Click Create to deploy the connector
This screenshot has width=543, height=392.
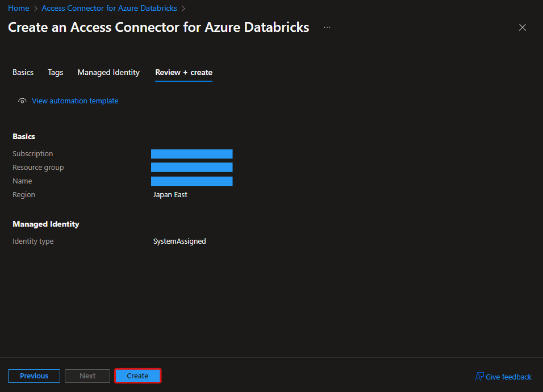pyautogui.click(x=137, y=376)
